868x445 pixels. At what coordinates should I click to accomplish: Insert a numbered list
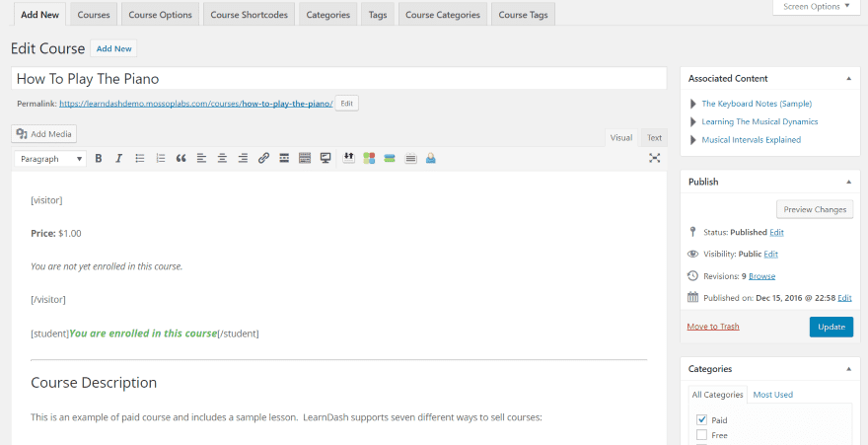click(x=161, y=159)
